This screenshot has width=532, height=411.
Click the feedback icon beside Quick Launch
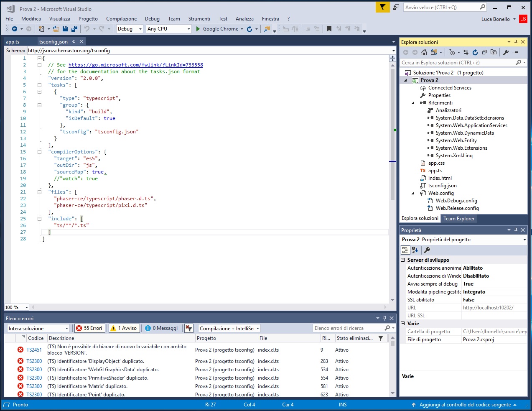coord(396,7)
